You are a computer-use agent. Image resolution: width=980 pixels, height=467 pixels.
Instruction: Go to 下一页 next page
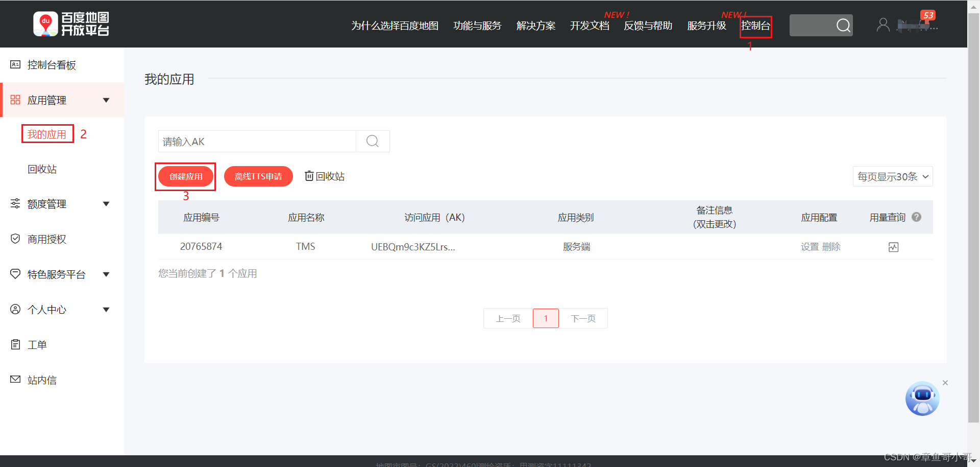(583, 318)
